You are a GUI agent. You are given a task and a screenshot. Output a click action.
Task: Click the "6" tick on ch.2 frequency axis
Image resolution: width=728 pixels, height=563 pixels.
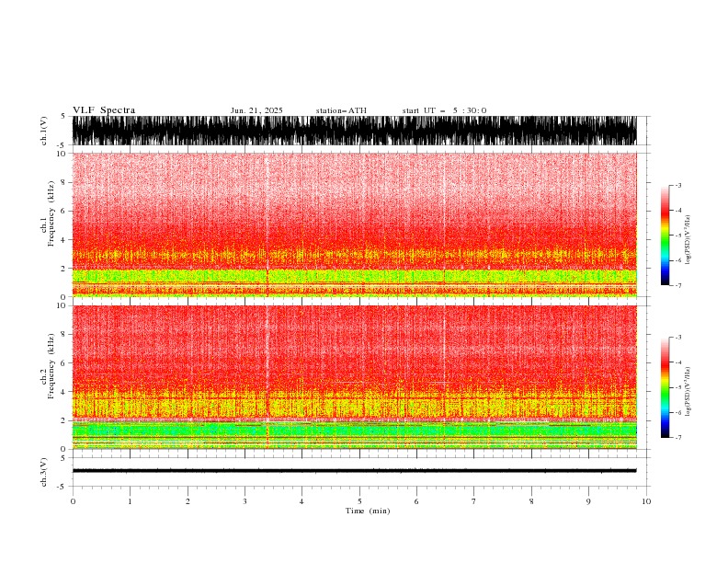click(63, 363)
